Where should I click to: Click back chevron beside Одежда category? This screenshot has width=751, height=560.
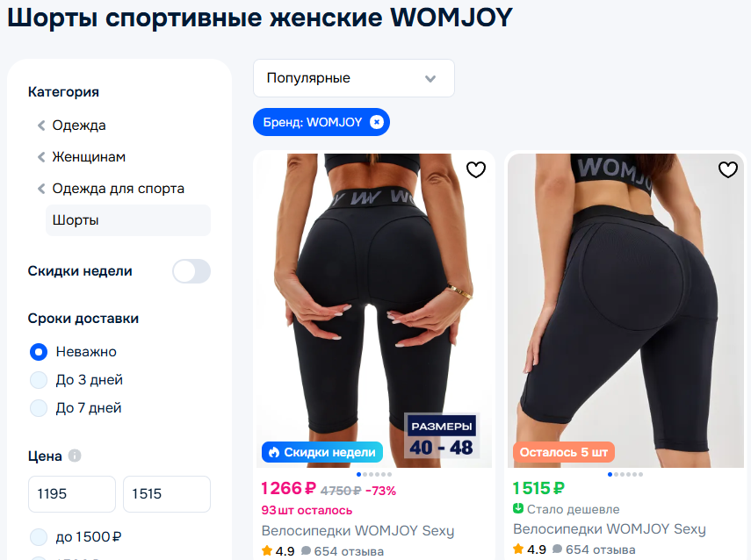pos(41,126)
